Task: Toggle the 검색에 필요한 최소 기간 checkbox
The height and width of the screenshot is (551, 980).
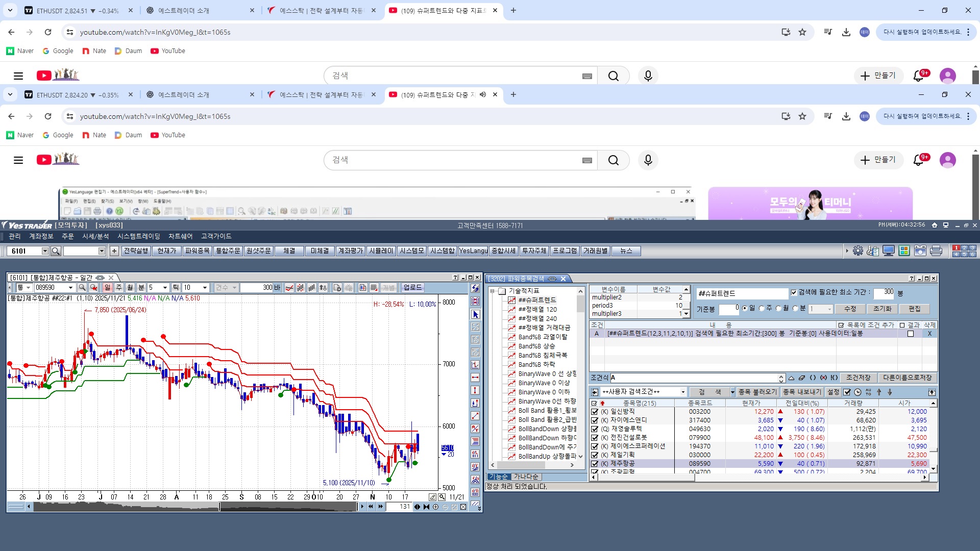Action: coord(794,292)
